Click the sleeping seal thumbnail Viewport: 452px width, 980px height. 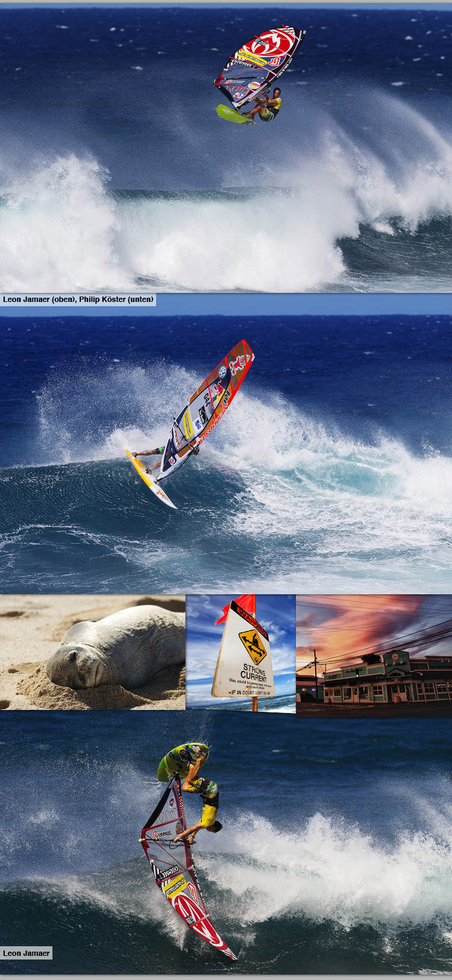point(92,652)
